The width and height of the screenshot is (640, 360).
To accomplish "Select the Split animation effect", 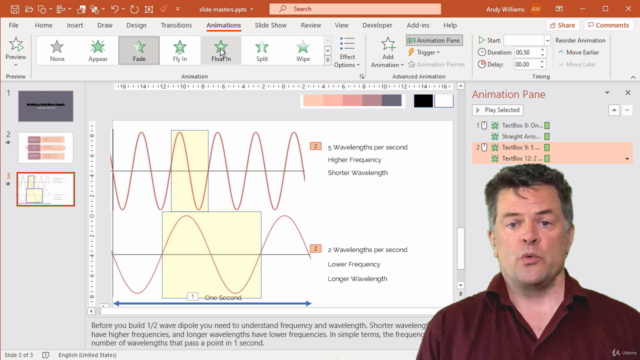I will [x=262, y=51].
